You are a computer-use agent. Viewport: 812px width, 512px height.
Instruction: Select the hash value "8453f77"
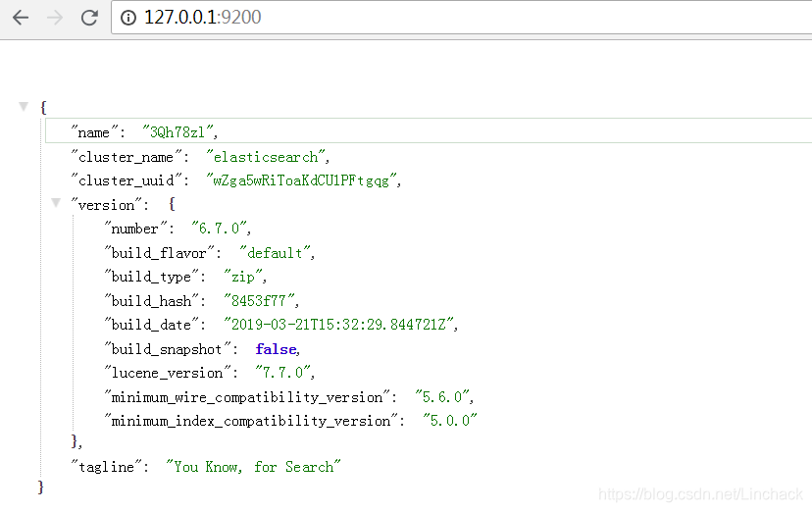pos(259,301)
